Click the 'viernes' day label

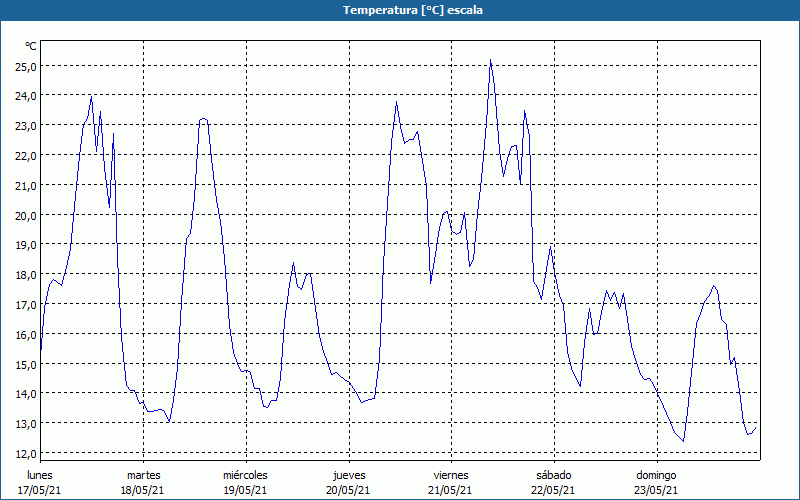tap(451, 475)
